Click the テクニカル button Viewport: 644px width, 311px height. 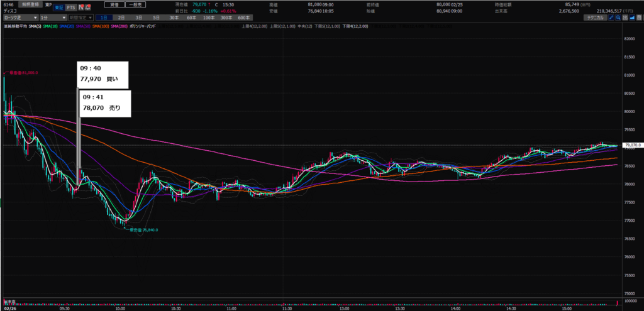(596, 18)
